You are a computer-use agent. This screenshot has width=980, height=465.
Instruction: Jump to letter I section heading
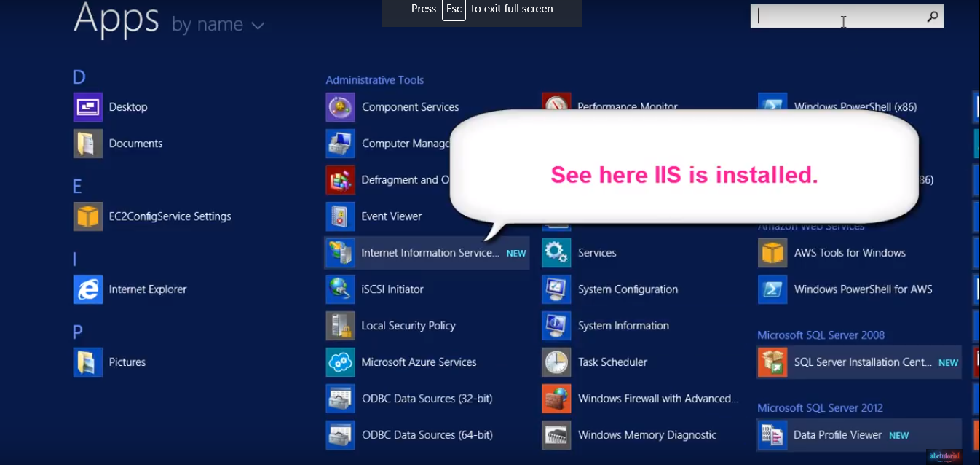tap(75, 259)
